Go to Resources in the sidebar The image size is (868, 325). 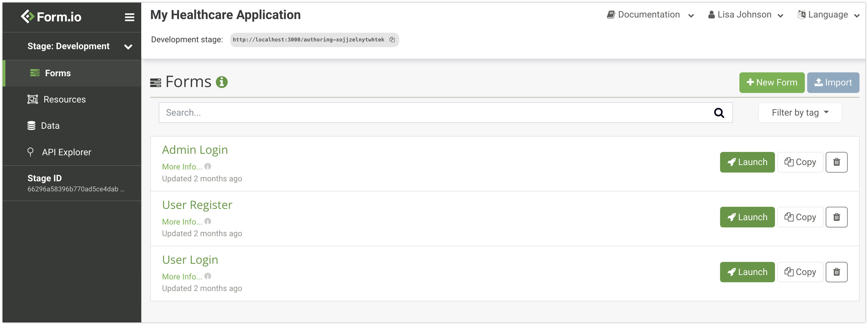click(64, 100)
